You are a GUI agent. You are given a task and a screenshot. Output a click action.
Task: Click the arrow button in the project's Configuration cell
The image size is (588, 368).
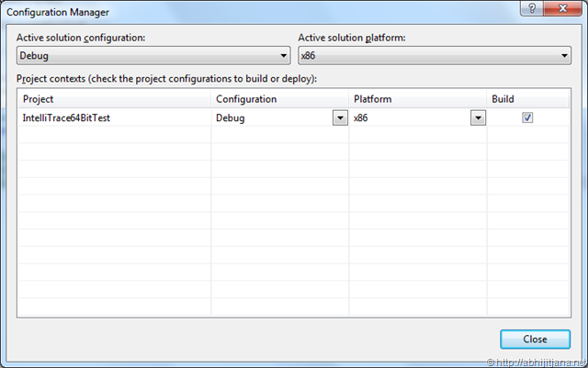(x=340, y=117)
